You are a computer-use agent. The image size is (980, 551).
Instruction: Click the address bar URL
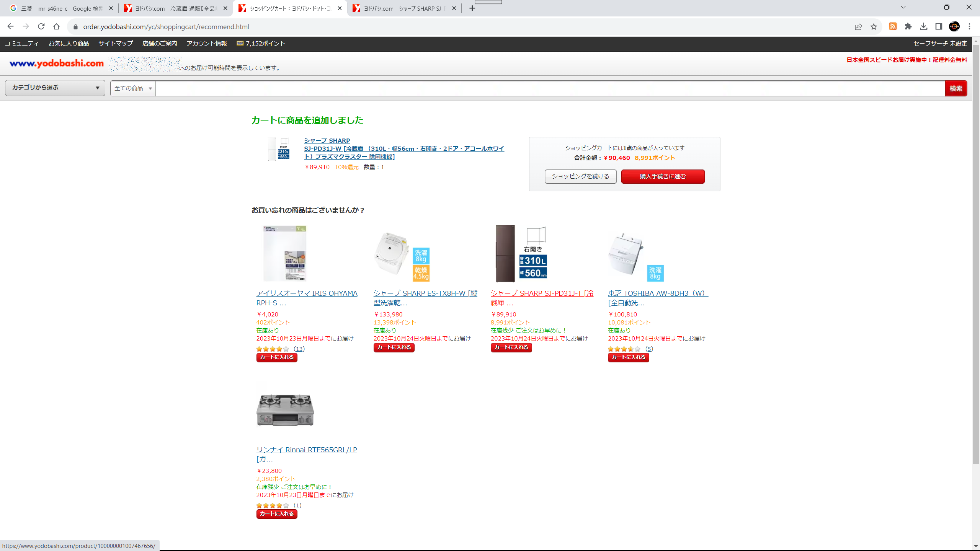coord(166,26)
